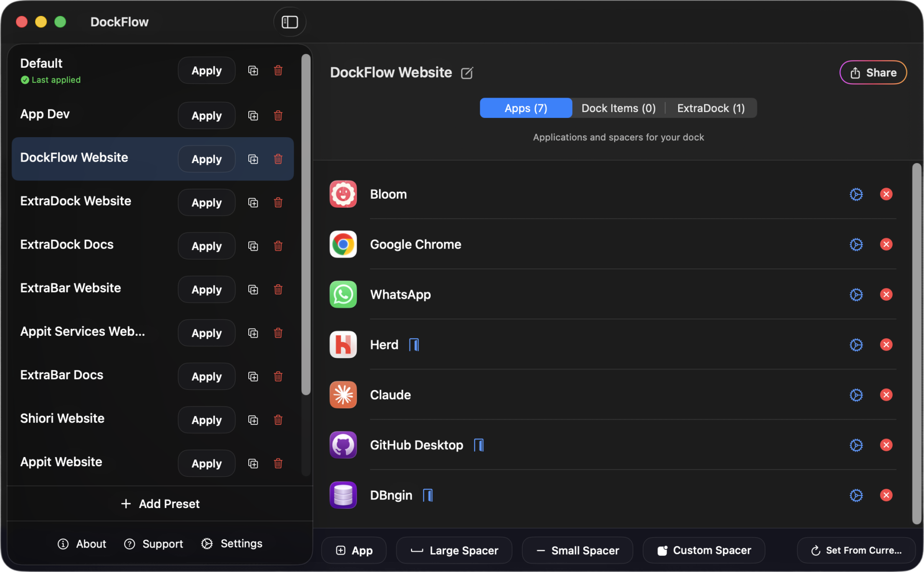This screenshot has width=924, height=572.
Task: Select the Appit Website preset row
Action: point(153,463)
